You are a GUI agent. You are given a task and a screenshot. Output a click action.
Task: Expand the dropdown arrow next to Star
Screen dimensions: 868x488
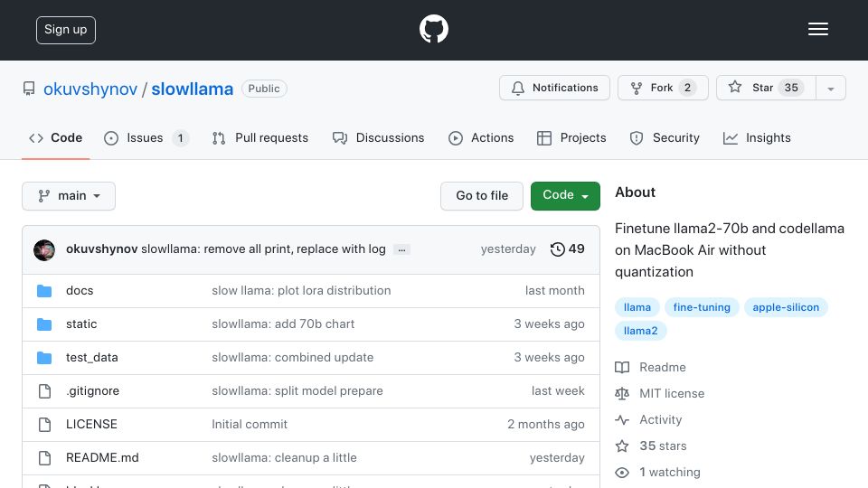pos(830,89)
